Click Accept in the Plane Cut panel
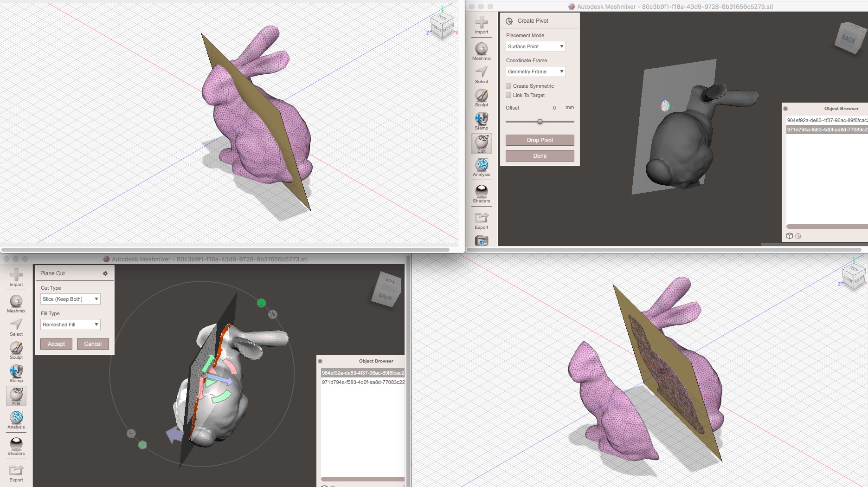Viewport: 868px width, 487px height. [x=56, y=344]
